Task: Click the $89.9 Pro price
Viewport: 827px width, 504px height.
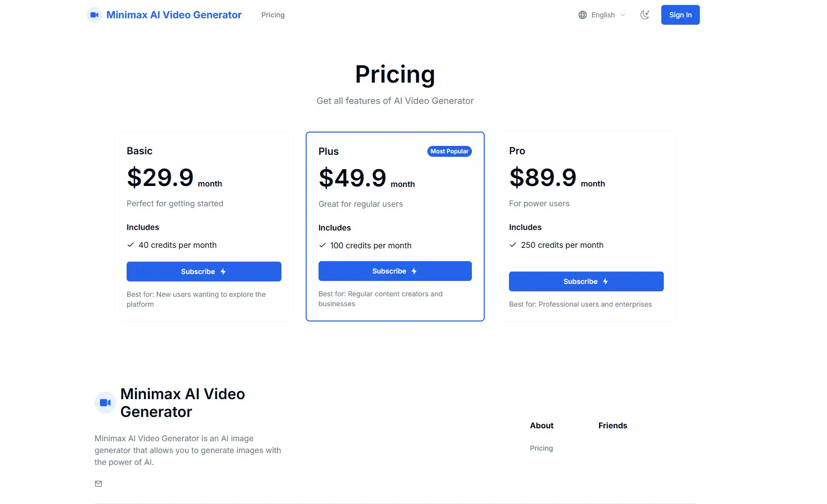Action: pos(543,177)
